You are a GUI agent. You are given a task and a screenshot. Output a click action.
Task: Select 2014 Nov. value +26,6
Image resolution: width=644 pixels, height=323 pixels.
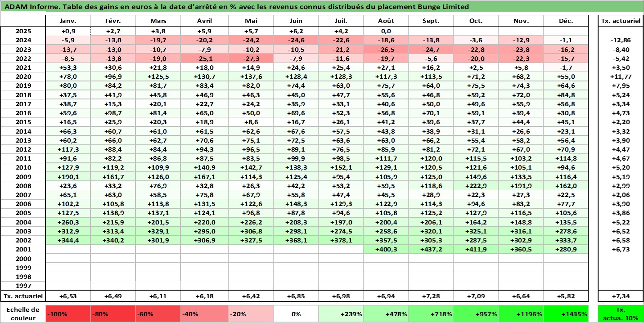coord(521,131)
